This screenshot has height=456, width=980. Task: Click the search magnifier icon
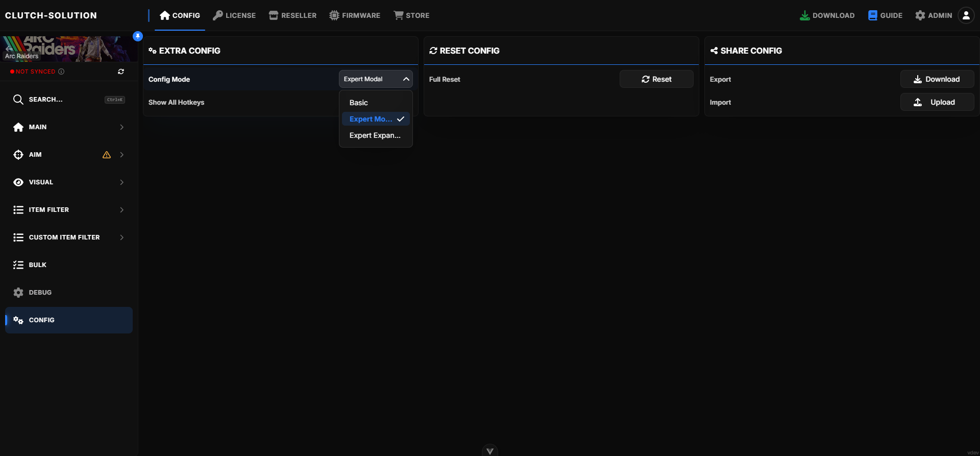tap(18, 100)
